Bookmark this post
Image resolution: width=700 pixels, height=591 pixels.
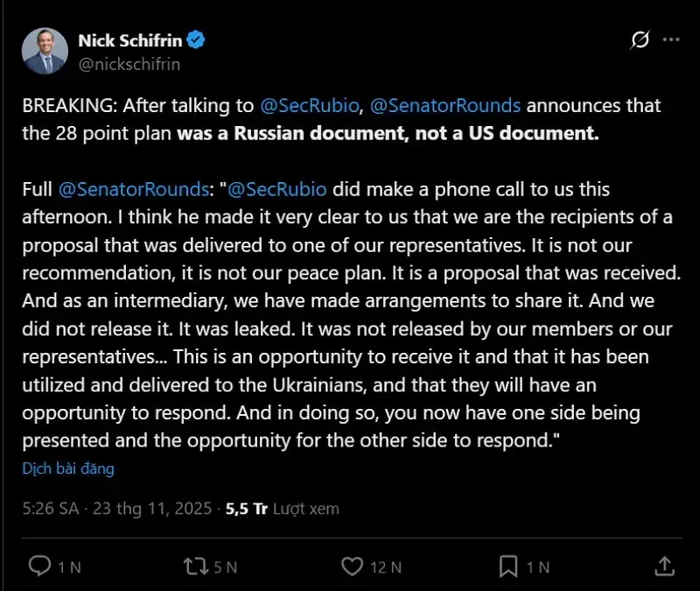click(508, 566)
